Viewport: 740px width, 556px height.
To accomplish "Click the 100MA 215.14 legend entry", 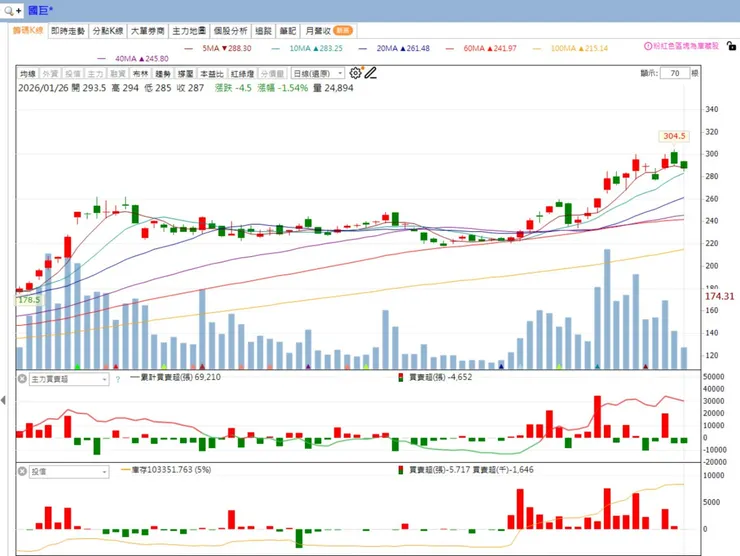I will point(570,48).
